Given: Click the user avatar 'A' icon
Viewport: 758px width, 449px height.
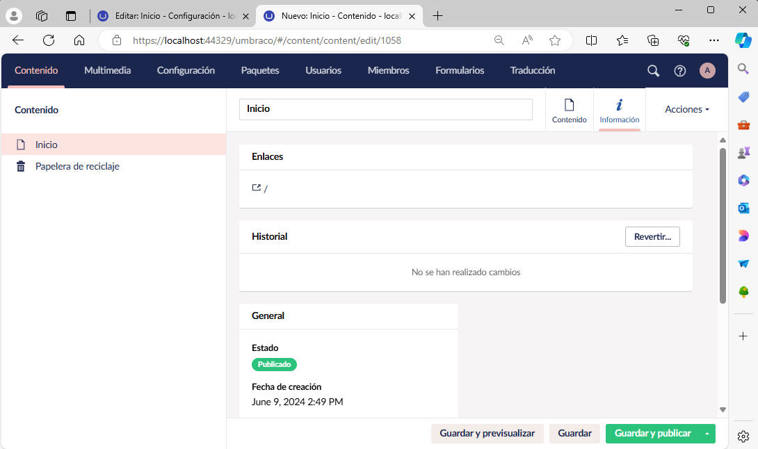Looking at the screenshot, I should (707, 71).
